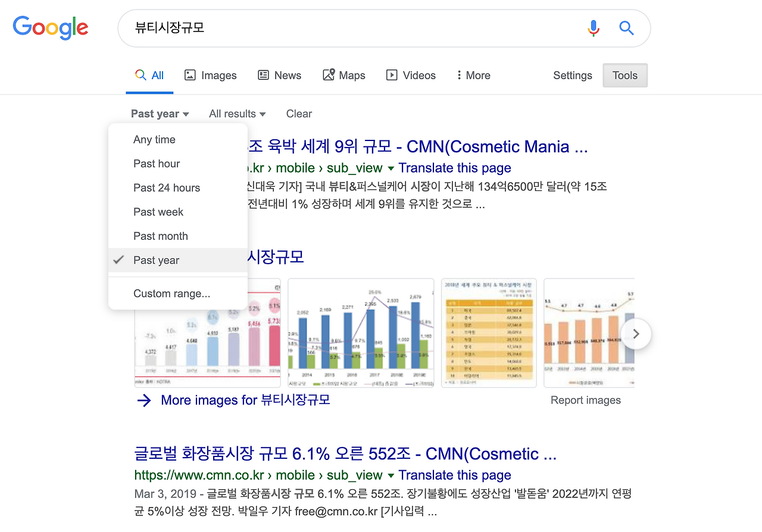Open URL dropdown arrow of 글로벌 화장품시장 result
This screenshot has height=532, width=762.
[391, 476]
